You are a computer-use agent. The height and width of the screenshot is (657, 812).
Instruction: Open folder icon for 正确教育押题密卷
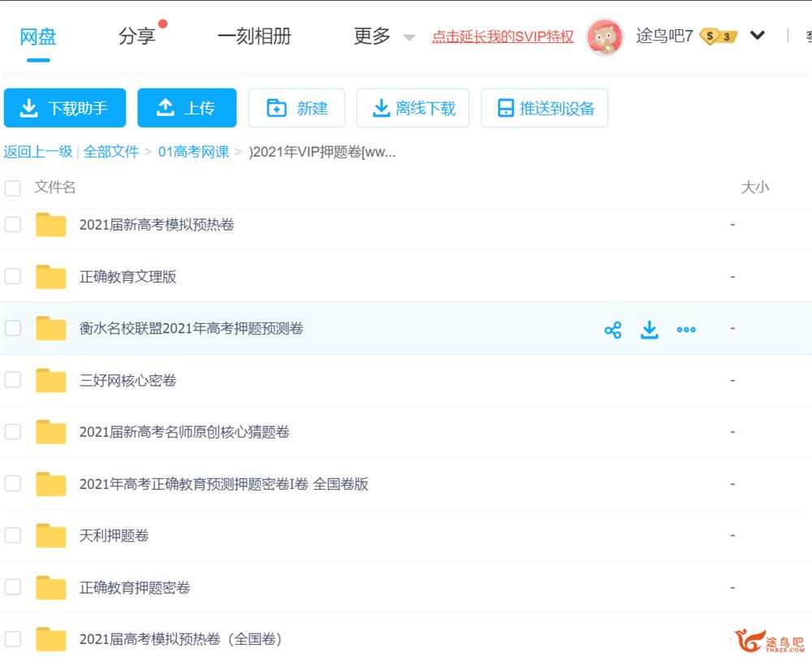[50, 587]
